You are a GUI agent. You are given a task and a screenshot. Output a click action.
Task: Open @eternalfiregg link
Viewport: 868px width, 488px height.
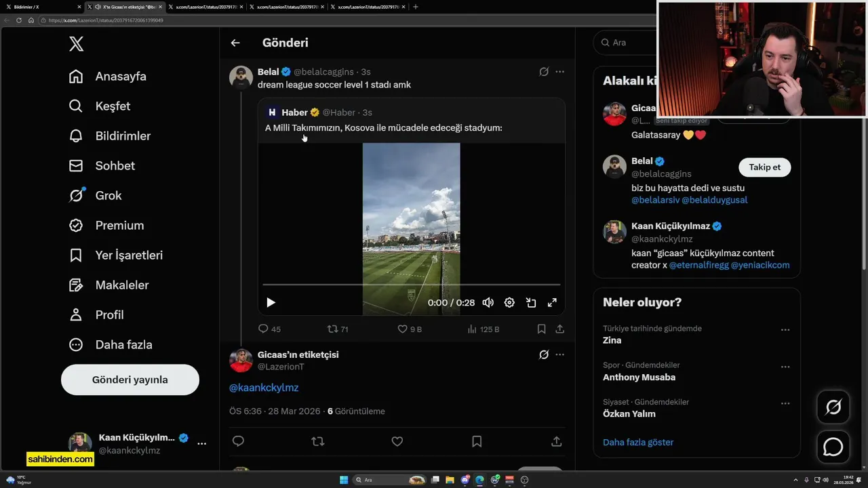pos(698,265)
